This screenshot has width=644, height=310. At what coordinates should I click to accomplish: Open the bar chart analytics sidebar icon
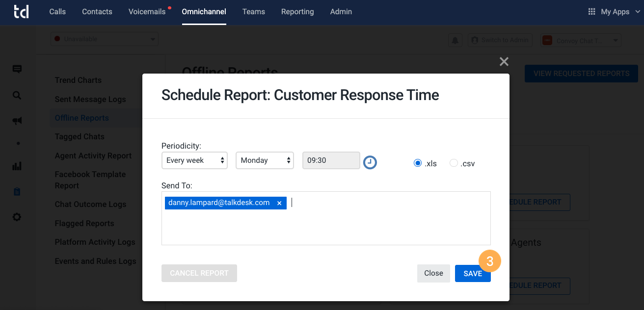[x=17, y=166]
